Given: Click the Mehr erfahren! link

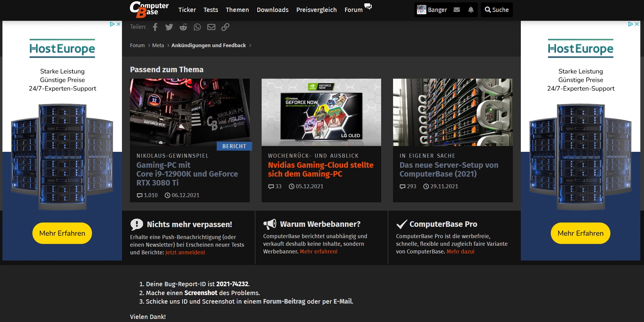Looking at the screenshot, I should 318,252.
